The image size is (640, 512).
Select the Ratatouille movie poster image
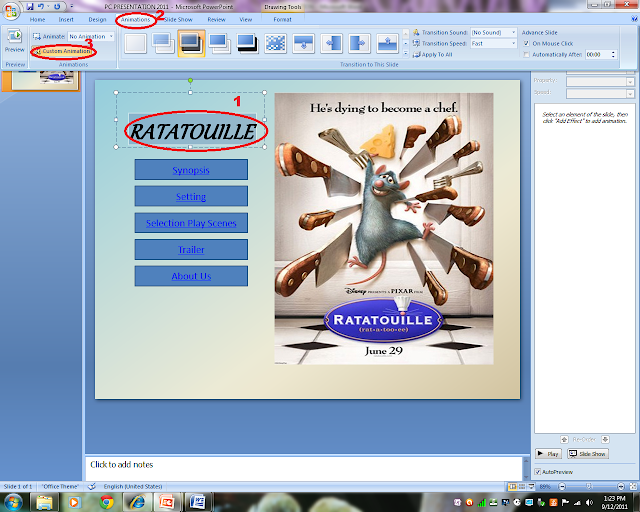(384, 229)
